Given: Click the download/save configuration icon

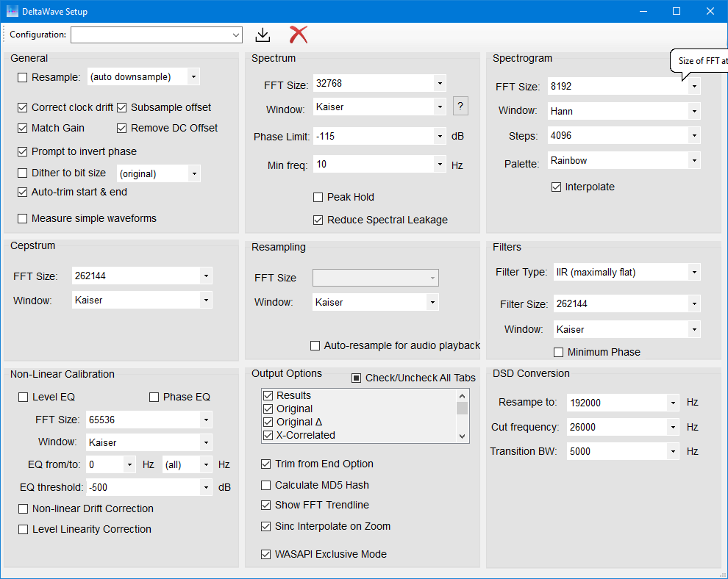Looking at the screenshot, I should coord(263,35).
